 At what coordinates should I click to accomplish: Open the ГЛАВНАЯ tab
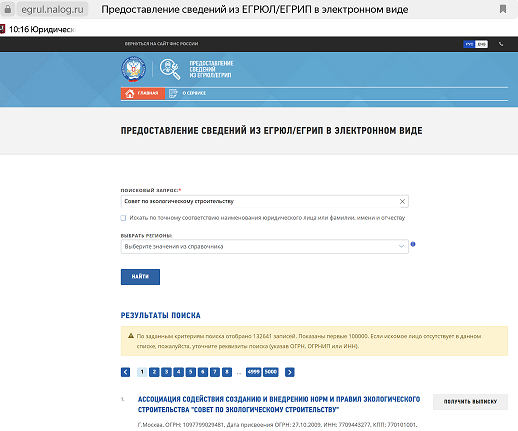click(x=143, y=93)
